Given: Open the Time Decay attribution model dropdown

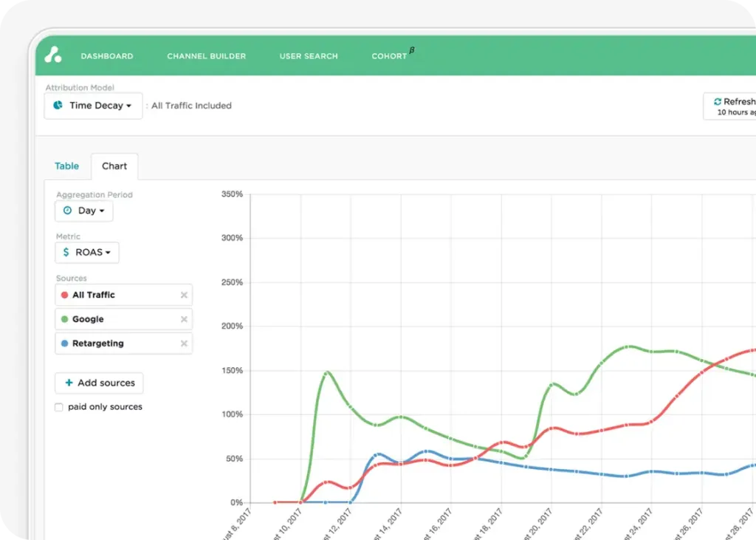Looking at the screenshot, I should [93, 106].
